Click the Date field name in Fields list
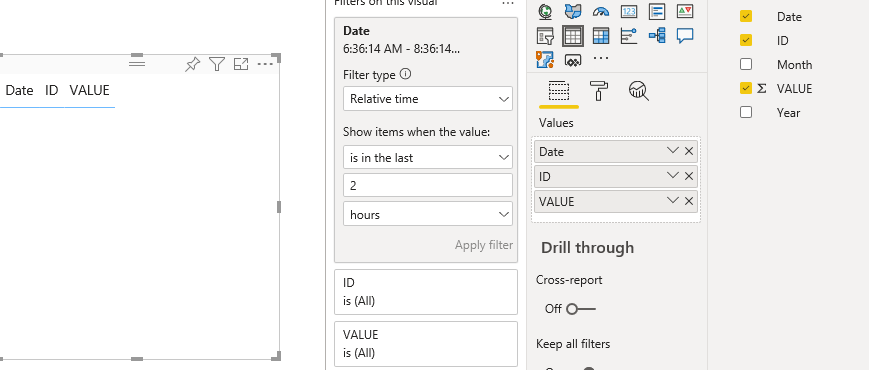869x370 pixels. click(789, 17)
